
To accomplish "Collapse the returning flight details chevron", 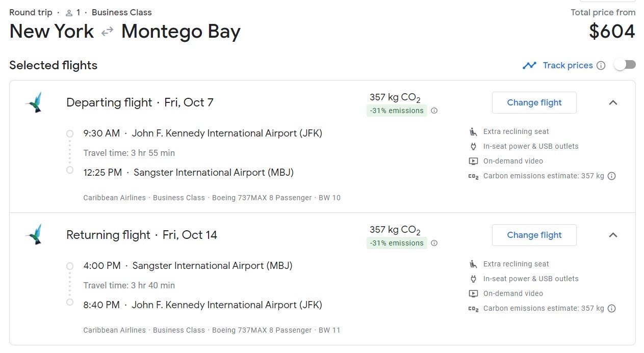I will click(x=613, y=235).
